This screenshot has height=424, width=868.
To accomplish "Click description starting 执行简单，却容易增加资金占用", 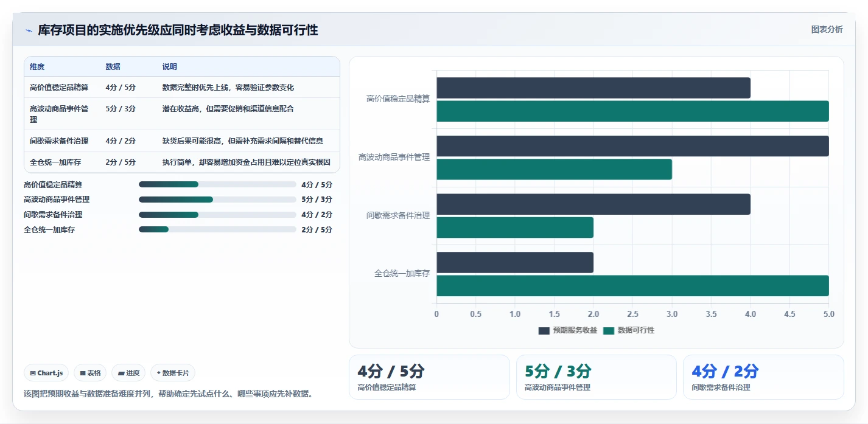I will (x=246, y=162).
